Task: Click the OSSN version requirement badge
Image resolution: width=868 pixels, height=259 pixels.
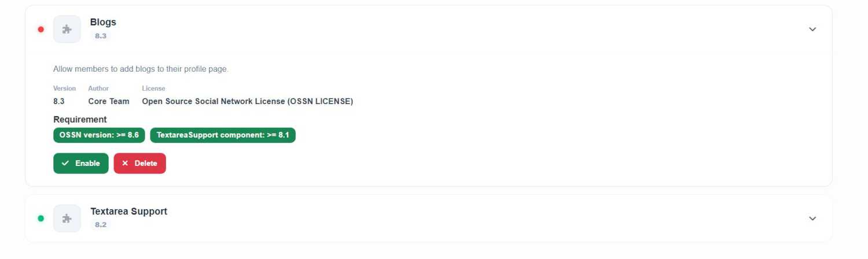Action: click(99, 135)
